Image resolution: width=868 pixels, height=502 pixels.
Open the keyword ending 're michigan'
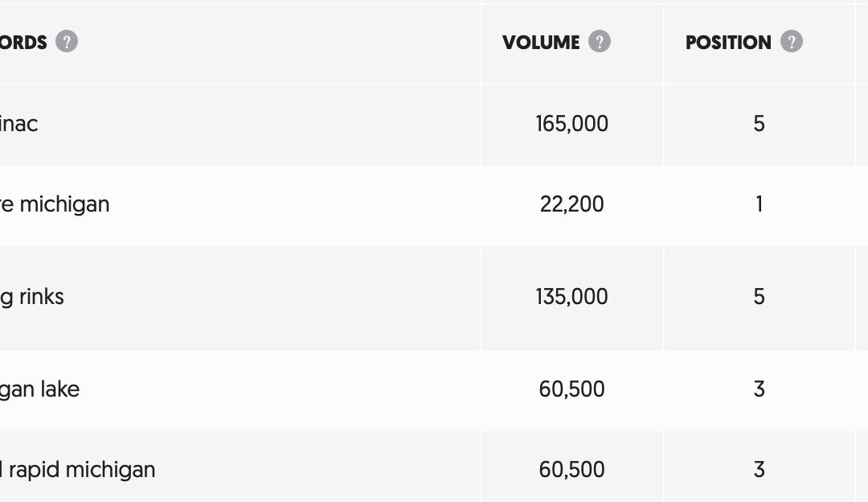click(55, 204)
